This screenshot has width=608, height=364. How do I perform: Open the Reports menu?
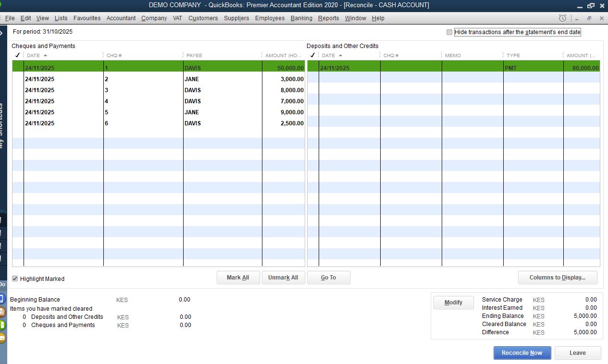[x=328, y=18]
